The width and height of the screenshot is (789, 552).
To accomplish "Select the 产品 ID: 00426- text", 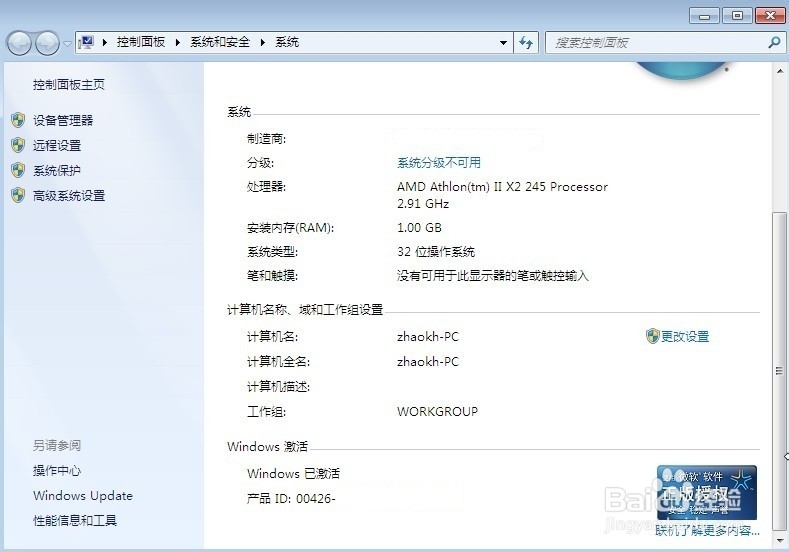I will pos(291,499).
